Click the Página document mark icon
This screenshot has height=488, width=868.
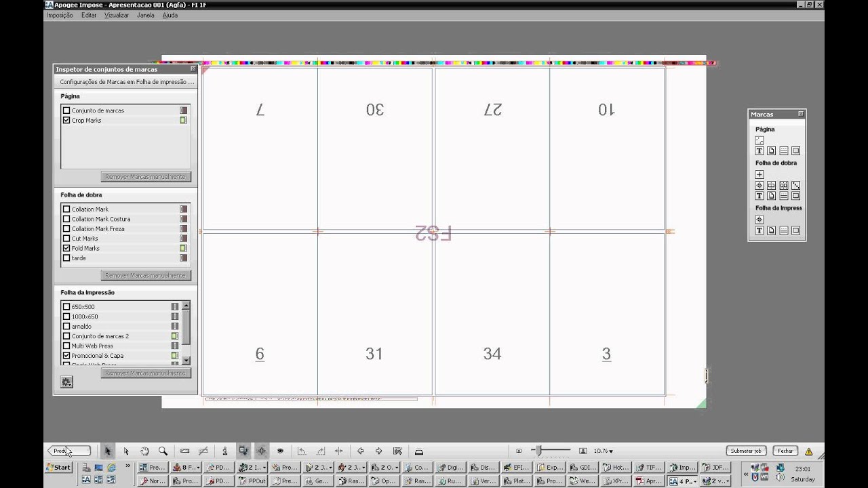(772, 150)
